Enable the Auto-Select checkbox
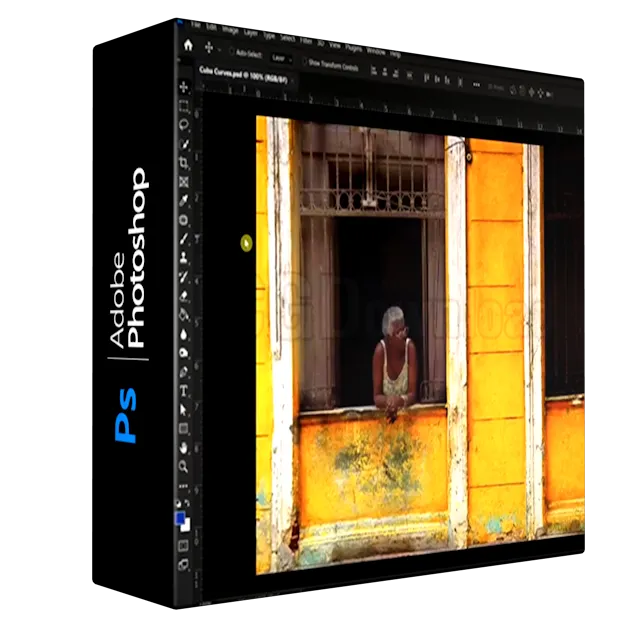 coord(232,52)
